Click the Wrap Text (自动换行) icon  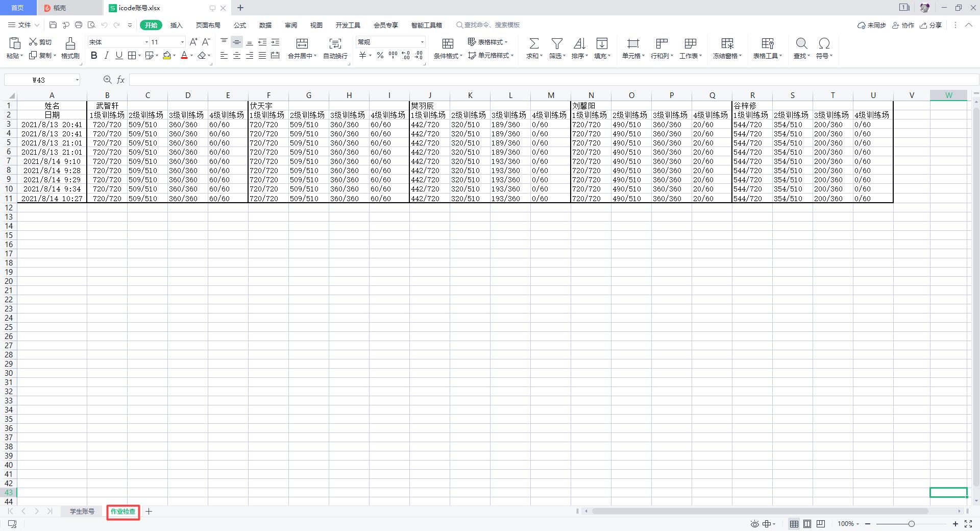point(335,43)
